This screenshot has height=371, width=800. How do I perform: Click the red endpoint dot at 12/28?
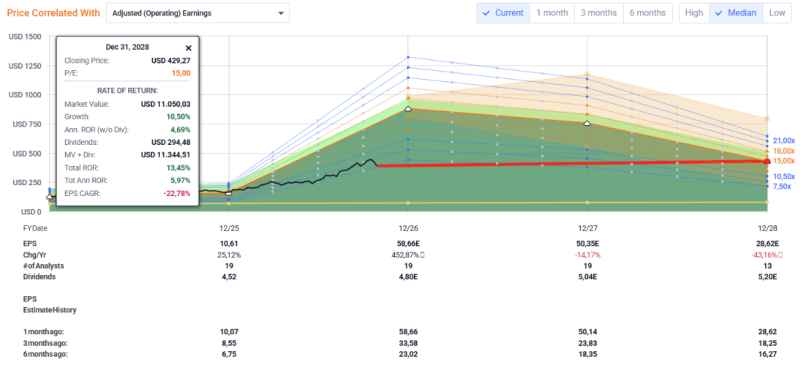(767, 161)
